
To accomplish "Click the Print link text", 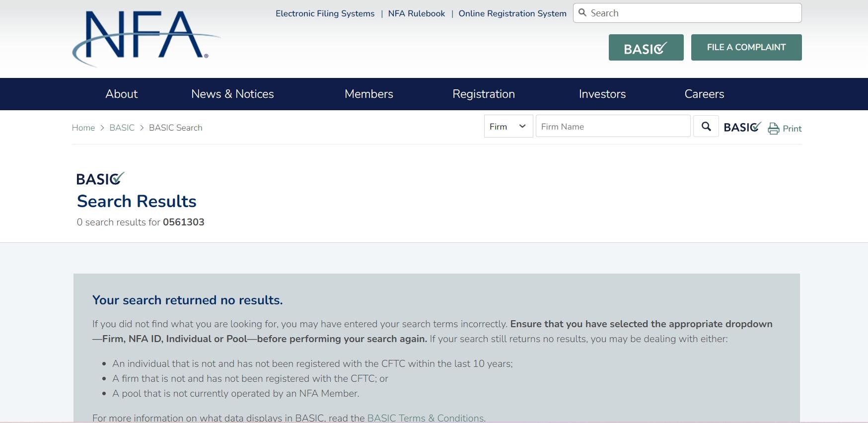I will pyautogui.click(x=792, y=129).
